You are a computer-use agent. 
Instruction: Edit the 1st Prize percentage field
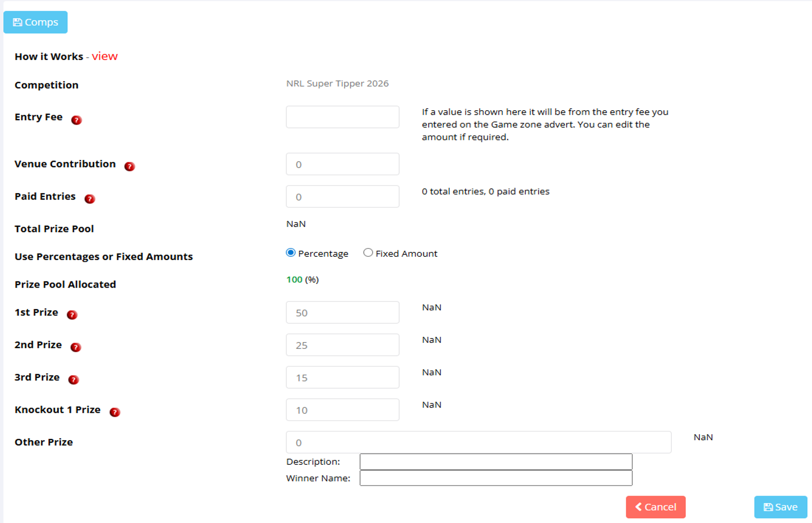tap(342, 312)
